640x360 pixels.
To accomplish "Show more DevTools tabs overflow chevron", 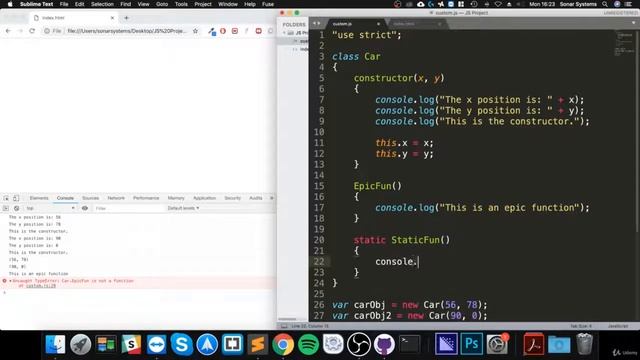I will tap(272, 198).
